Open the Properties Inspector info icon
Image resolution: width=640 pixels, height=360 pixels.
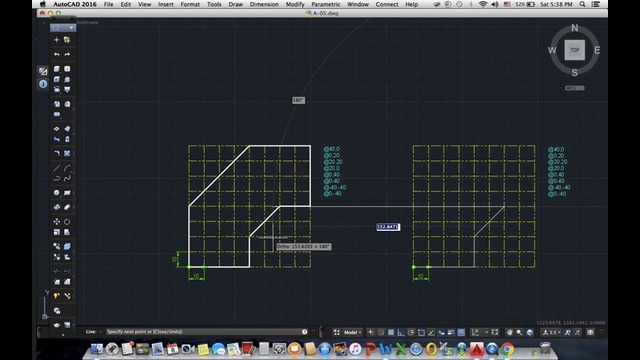pyautogui.click(x=43, y=84)
